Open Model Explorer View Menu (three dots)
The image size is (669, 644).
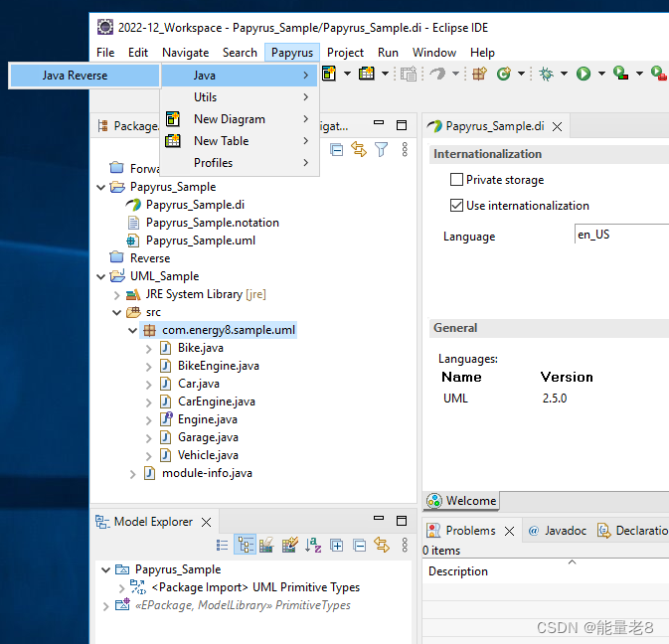pyautogui.click(x=405, y=545)
